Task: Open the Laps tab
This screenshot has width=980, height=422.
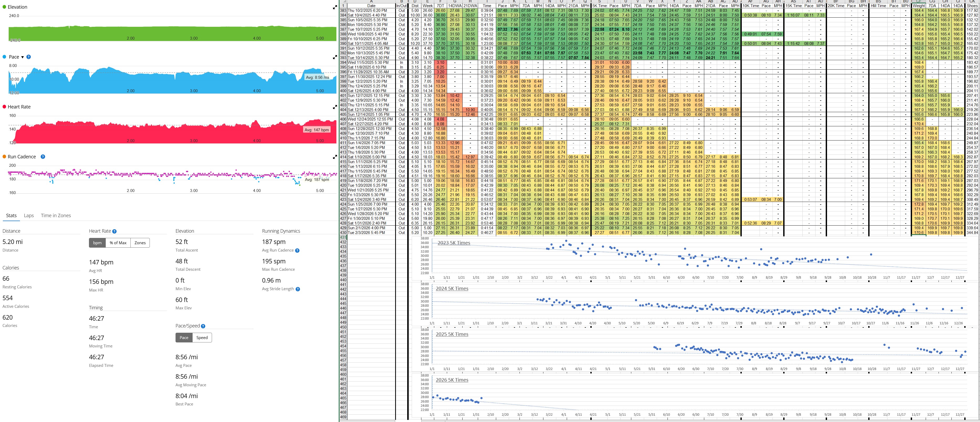Action: point(29,216)
